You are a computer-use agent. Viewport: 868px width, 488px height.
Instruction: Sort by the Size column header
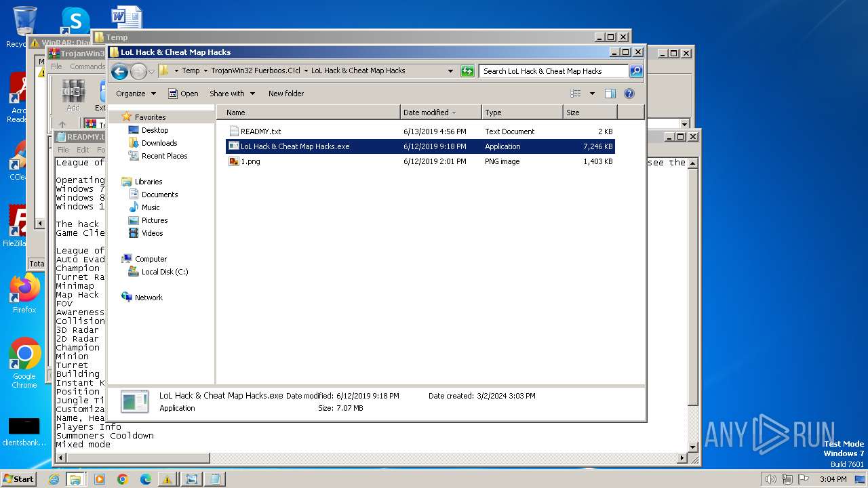tap(590, 113)
